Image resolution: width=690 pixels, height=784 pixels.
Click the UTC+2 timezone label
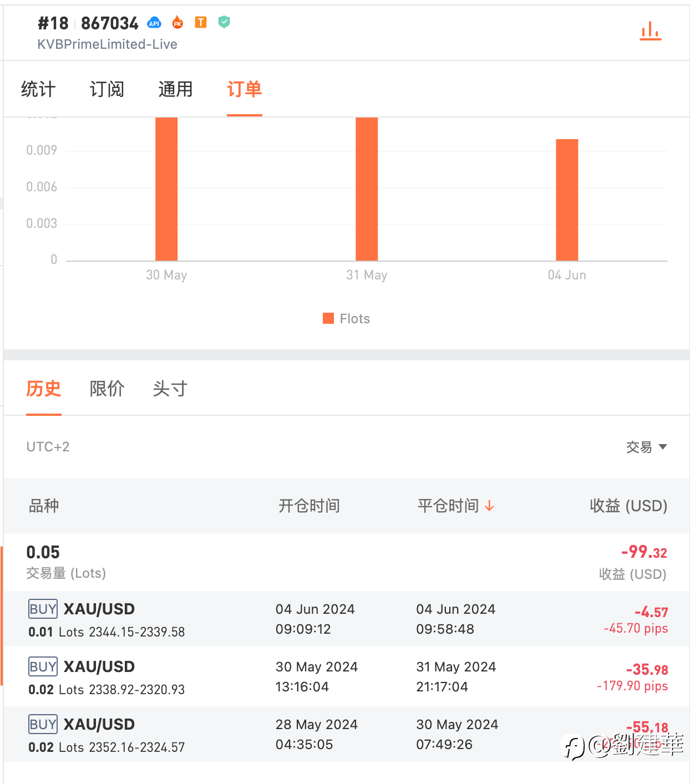point(48,447)
